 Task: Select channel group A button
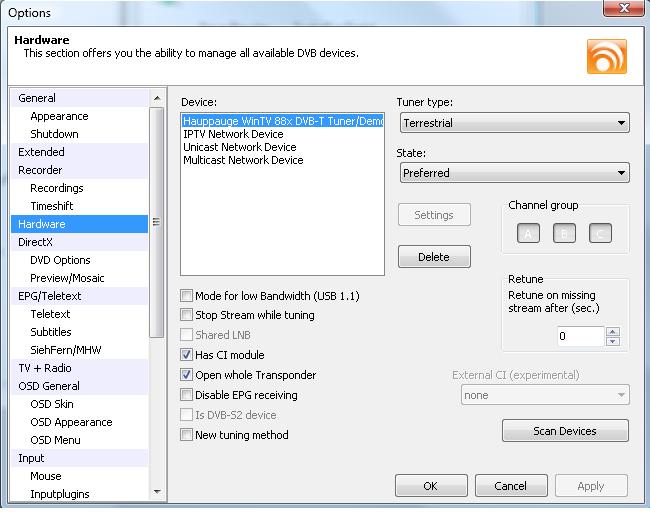(529, 234)
